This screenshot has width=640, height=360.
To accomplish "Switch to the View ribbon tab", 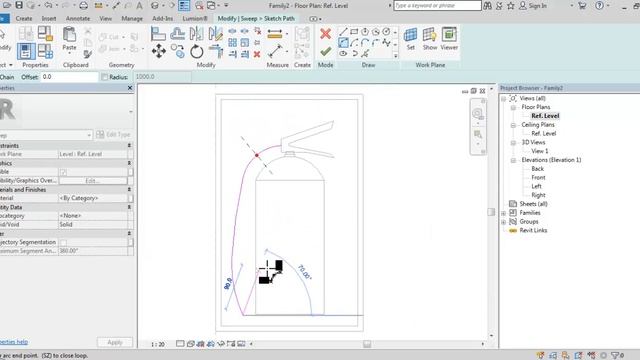I will tap(105, 18).
